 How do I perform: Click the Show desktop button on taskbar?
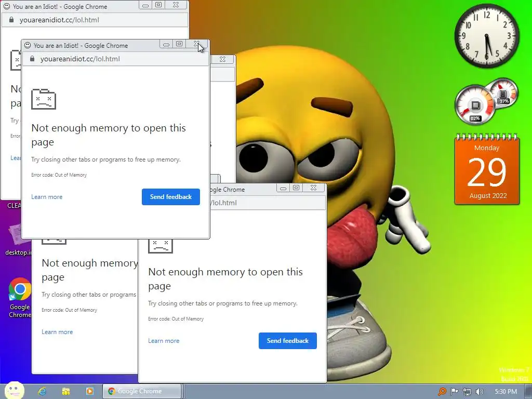(528, 392)
